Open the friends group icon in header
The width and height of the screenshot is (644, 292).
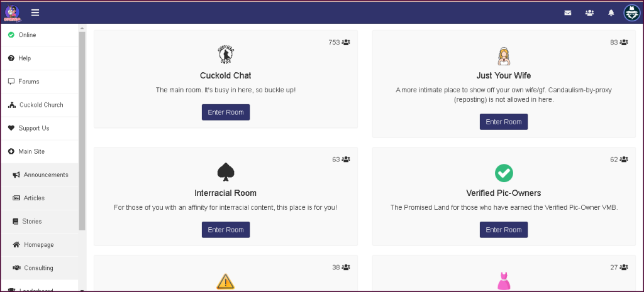pos(589,13)
